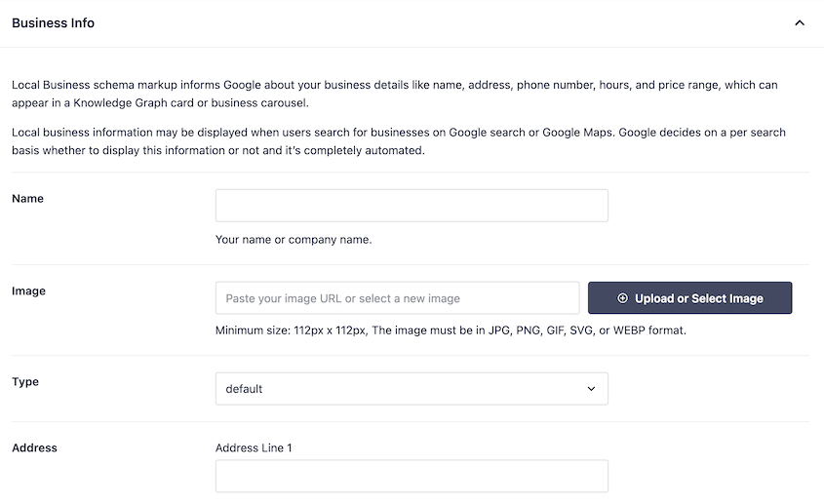This screenshot has width=824, height=504.
Task: Click the Local Business schema markup paragraph
Action: click(x=394, y=86)
